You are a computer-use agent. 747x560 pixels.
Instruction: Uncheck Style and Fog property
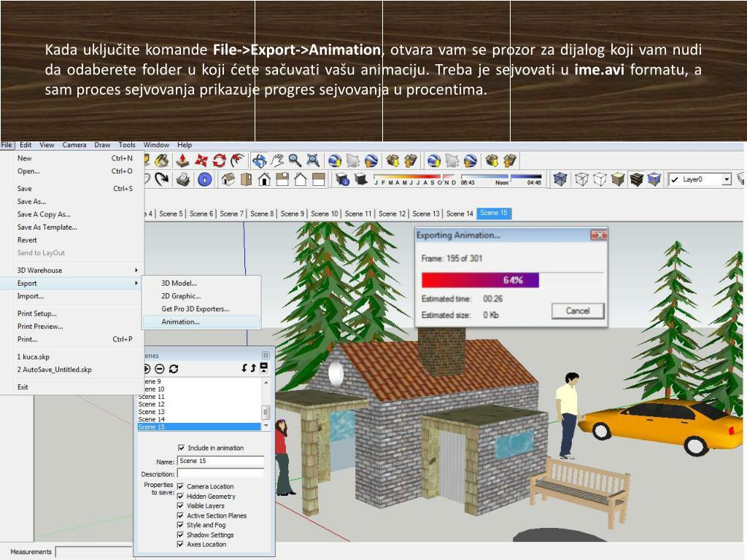[x=181, y=525]
